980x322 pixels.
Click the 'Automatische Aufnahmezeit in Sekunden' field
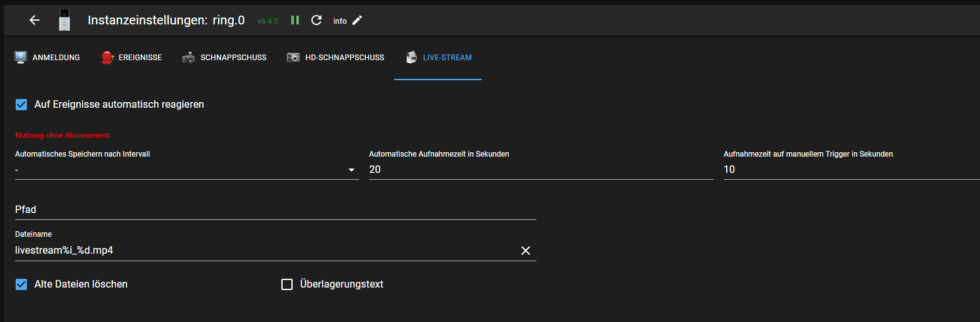(541, 170)
